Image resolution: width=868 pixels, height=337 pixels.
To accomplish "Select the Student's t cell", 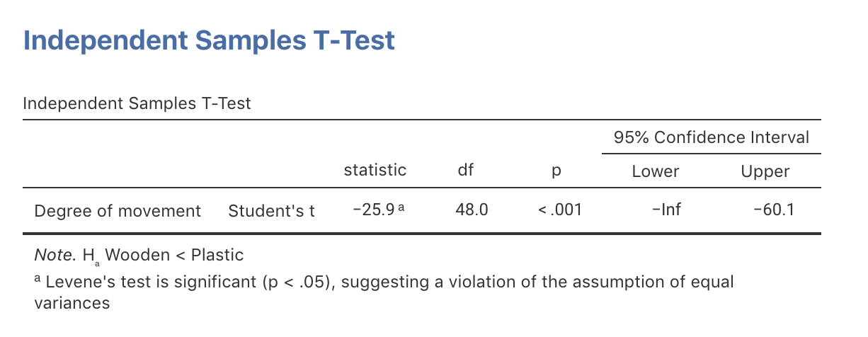I will click(x=271, y=211).
